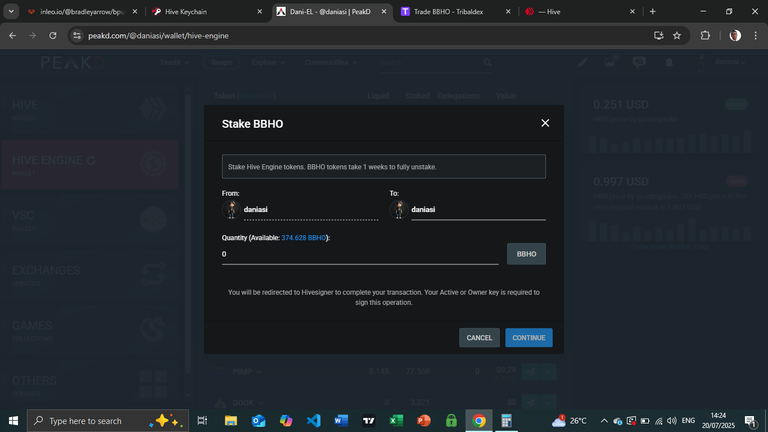This screenshot has height=432, width=768.
Task: Open the browser extensions menu
Action: (705, 35)
